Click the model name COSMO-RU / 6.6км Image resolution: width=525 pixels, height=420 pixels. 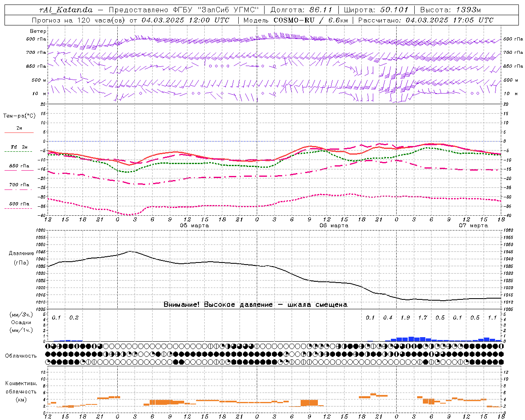(x=311, y=20)
